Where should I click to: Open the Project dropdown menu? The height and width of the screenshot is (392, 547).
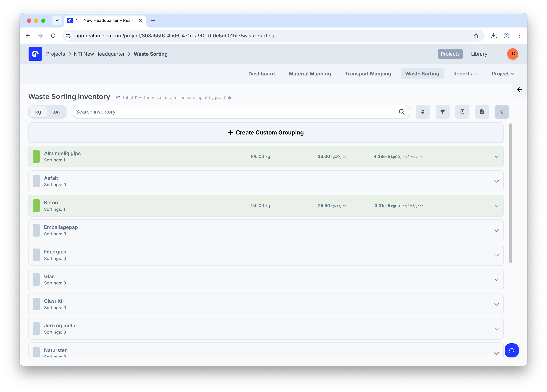coord(503,74)
